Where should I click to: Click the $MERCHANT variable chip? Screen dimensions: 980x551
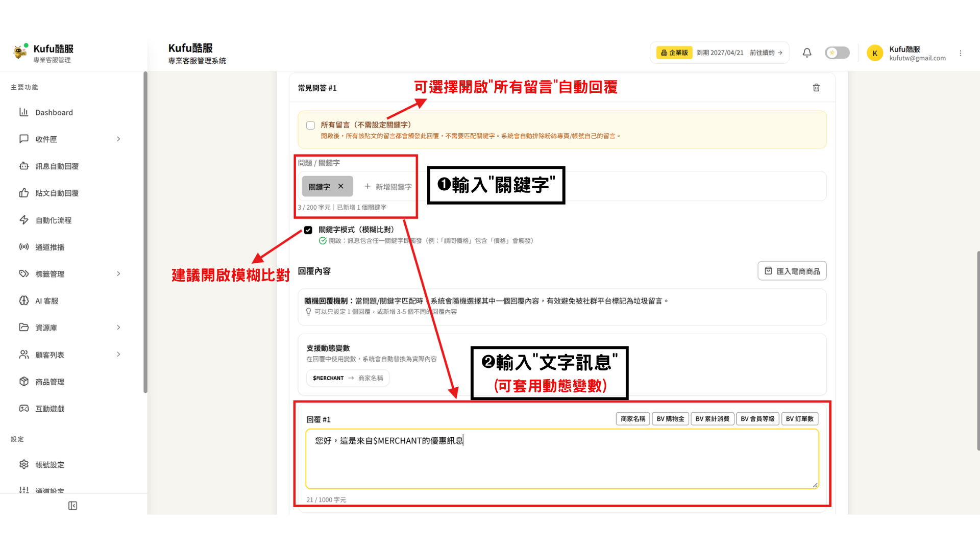coord(348,378)
